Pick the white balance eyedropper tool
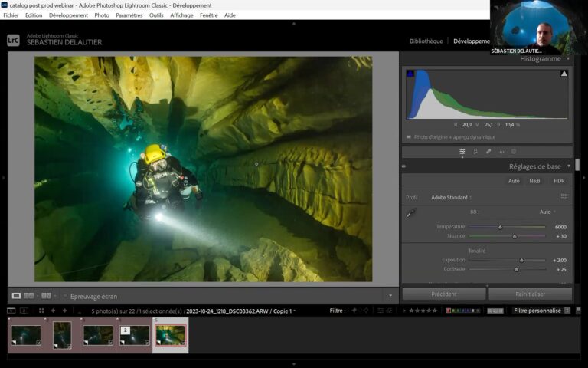Viewport: 588px width, 368px height. (411, 214)
